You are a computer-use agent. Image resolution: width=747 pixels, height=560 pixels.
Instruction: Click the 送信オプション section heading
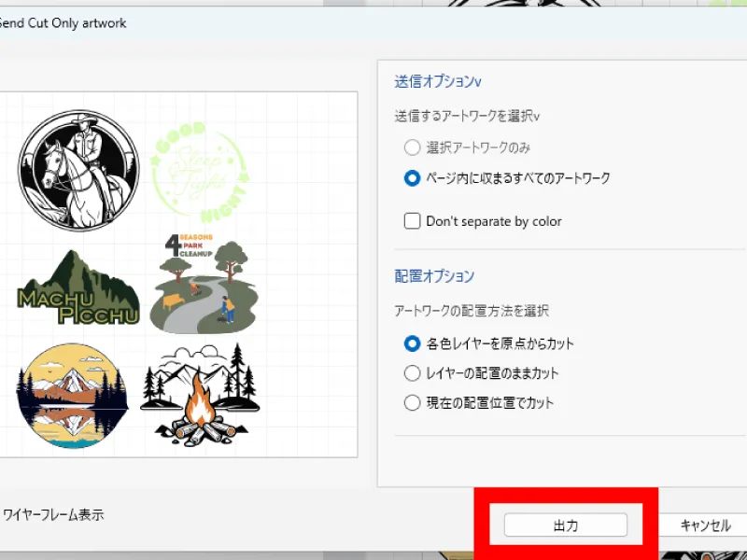coord(437,81)
